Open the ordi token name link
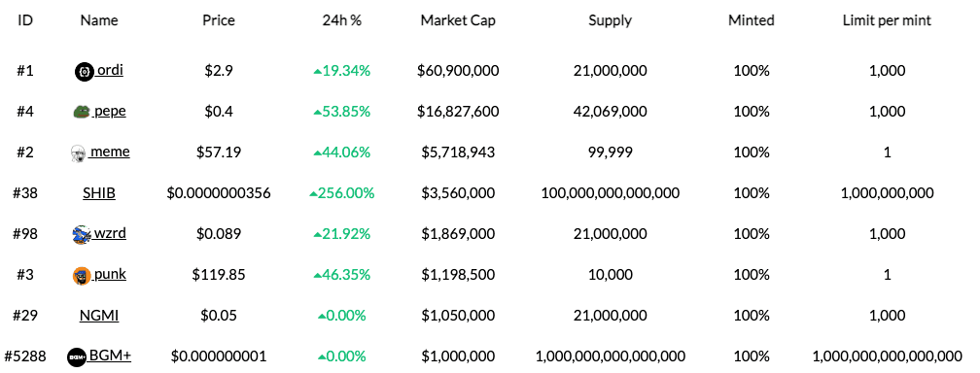Viewport: 980px width, 373px height. (109, 70)
